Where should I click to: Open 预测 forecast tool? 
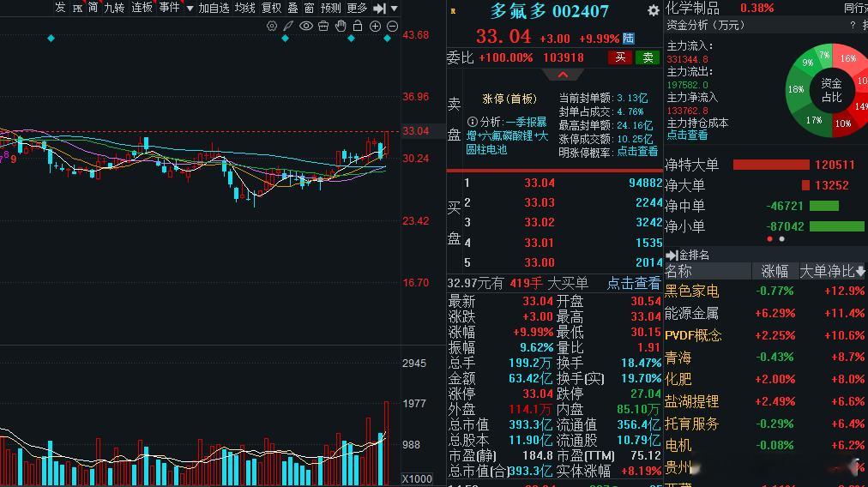point(330,8)
